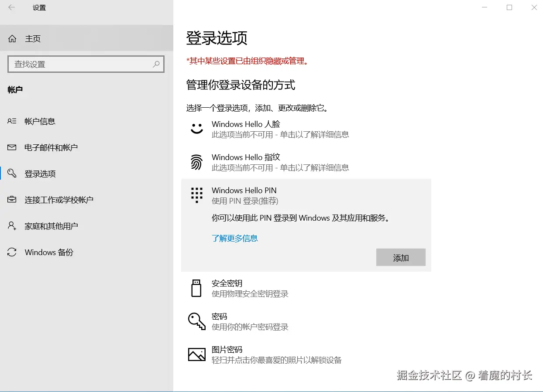The width and height of the screenshot is (543, 392).
Task: Click the 密码 key icon
Action: coord(196,321)
